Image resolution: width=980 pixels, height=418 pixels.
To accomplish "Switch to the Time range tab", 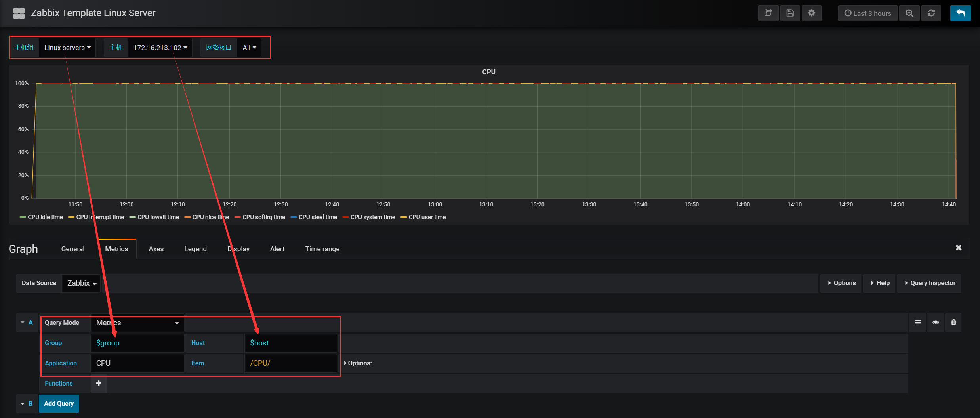I will tap(322, 249).
